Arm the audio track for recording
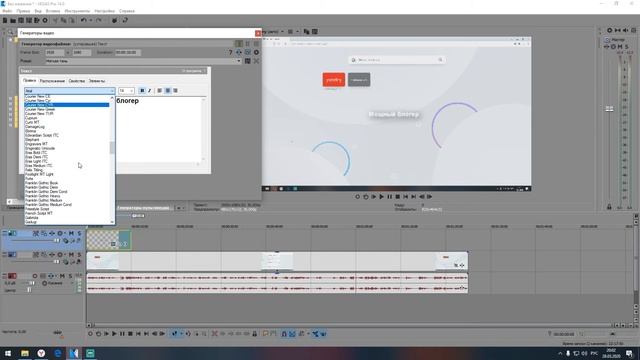 point(35,276)
